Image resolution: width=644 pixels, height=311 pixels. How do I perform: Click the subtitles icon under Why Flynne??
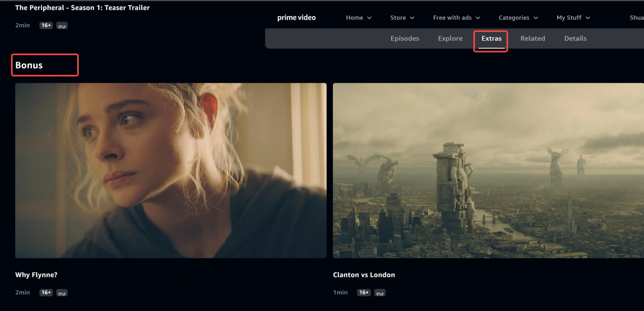[x=62, y=293]
